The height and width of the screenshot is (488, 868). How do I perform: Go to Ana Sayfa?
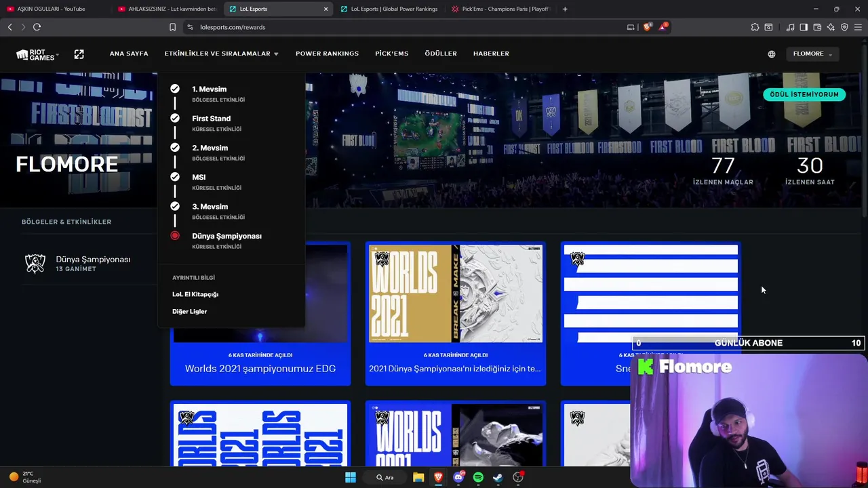click(129, 54)
